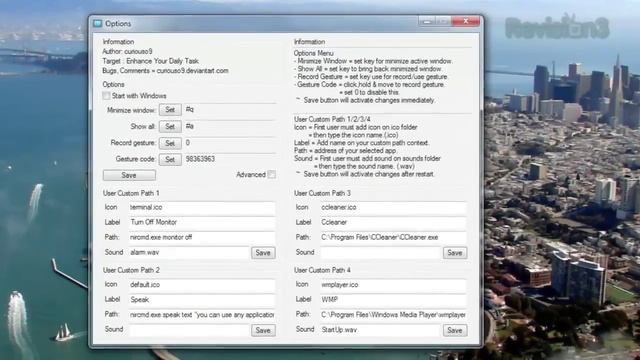Click the Icon field containing default.ico
The height and width of the screenshot is (360, 640).
202,285
